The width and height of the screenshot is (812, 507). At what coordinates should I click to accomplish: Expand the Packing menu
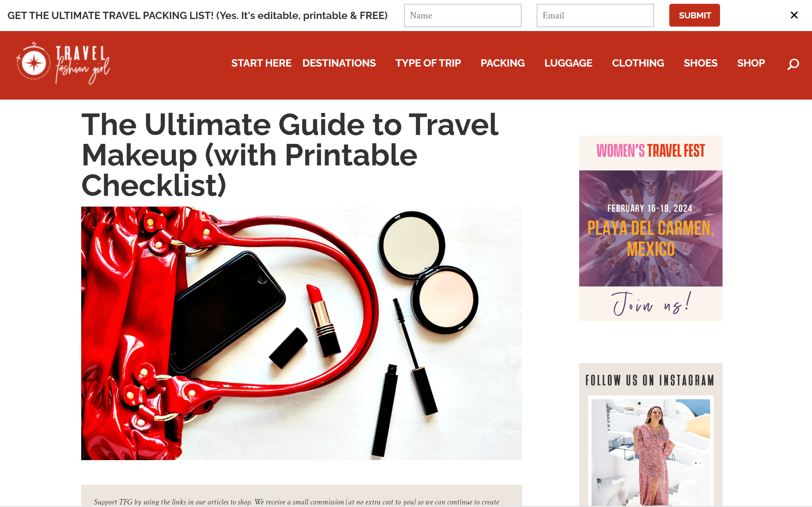(x=502, y=63)
